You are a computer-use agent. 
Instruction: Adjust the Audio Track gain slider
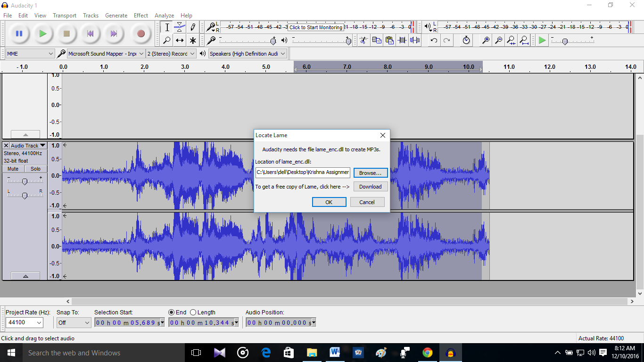(25, 181)
